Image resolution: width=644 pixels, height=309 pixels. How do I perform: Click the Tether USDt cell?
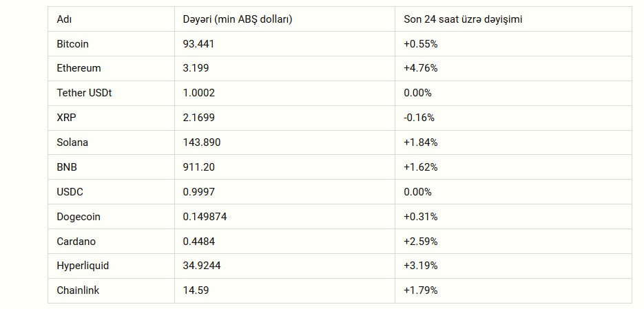84,93
